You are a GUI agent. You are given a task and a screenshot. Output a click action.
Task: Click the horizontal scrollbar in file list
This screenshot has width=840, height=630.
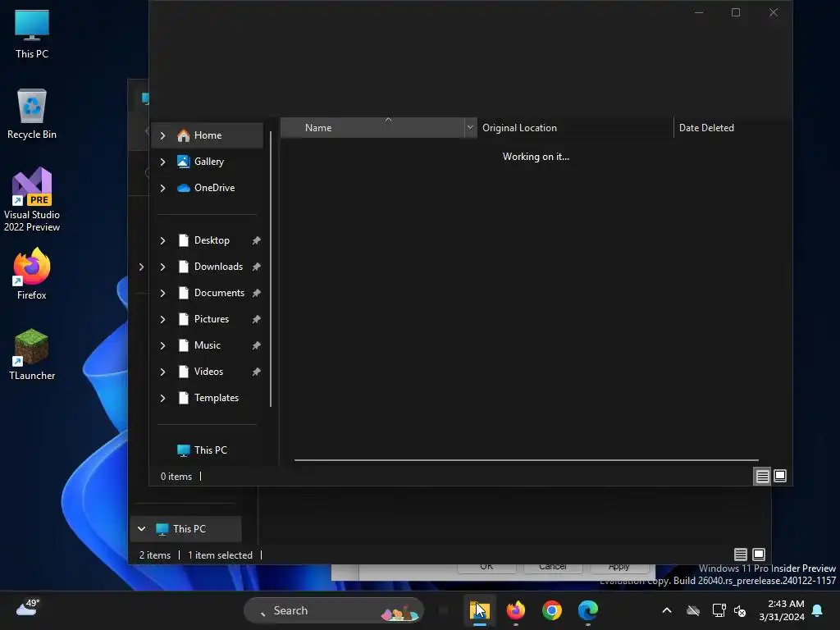(x=526, y=460)
